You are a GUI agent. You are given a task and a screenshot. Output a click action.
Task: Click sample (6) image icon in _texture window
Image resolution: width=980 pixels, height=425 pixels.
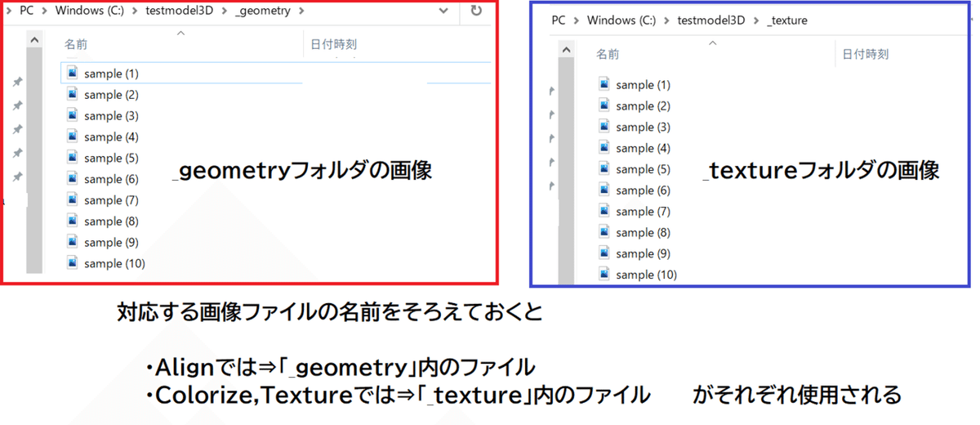click(604, 190)
